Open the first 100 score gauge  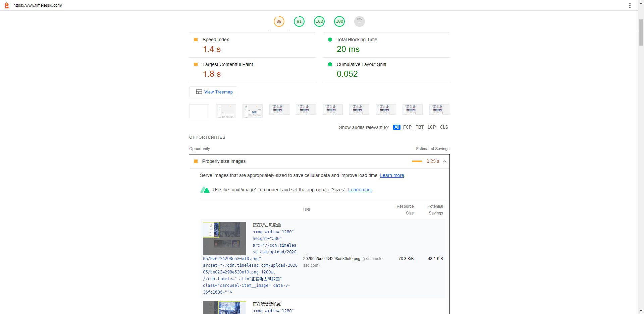click(319, 21)
